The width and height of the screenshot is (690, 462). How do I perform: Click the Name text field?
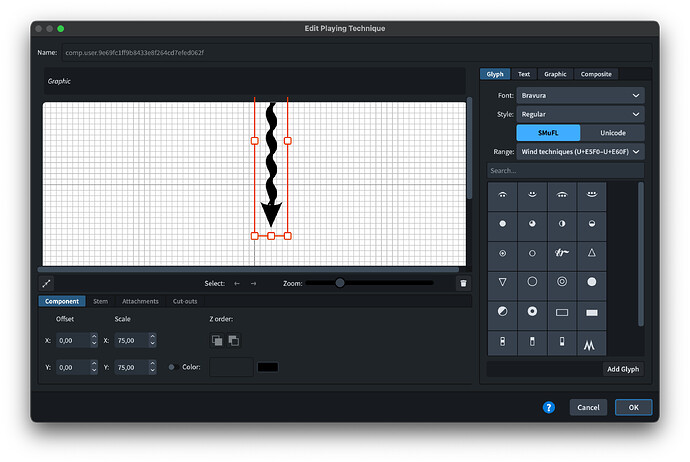[x=356, y=53]
